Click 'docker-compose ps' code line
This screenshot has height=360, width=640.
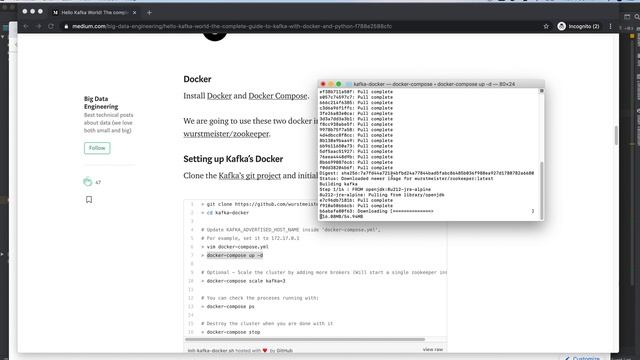[x=231, y=307]
